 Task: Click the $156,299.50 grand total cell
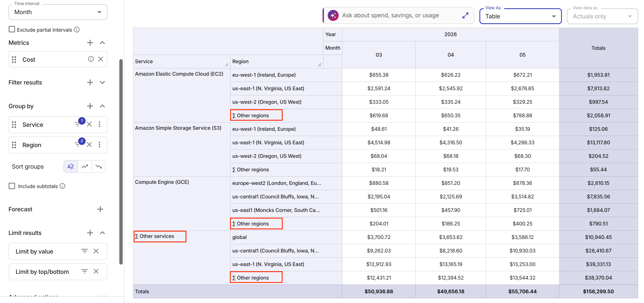coord(598,291)
